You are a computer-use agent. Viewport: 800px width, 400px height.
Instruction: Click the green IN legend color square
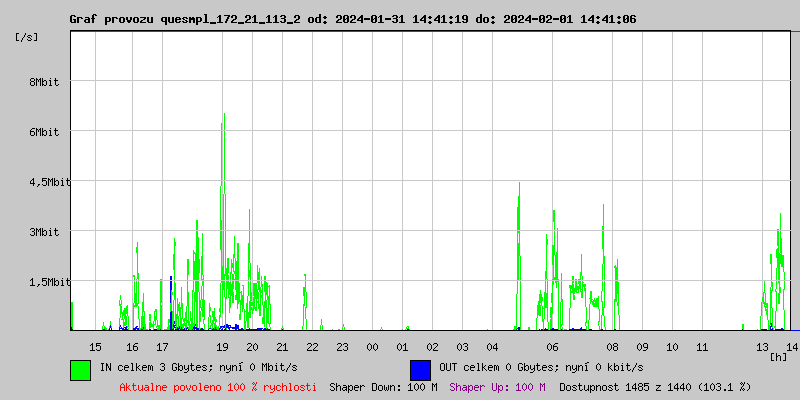[80, 369]
